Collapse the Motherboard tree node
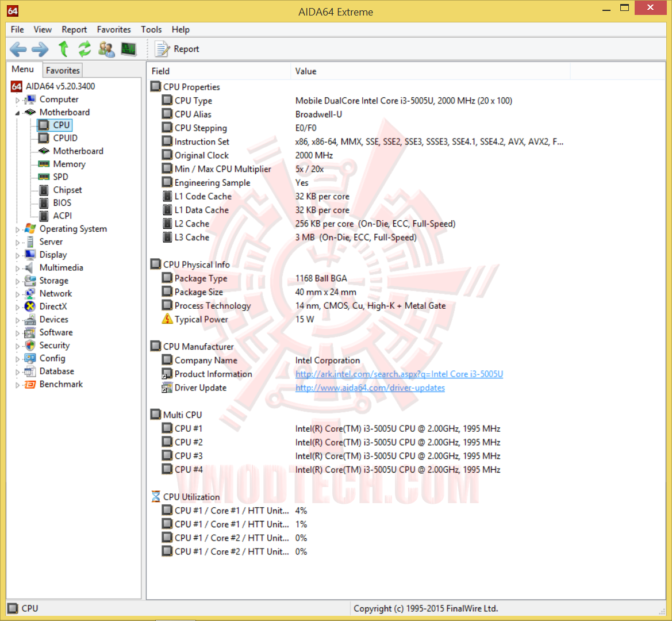The image size is (672, 621). (18, 113)
